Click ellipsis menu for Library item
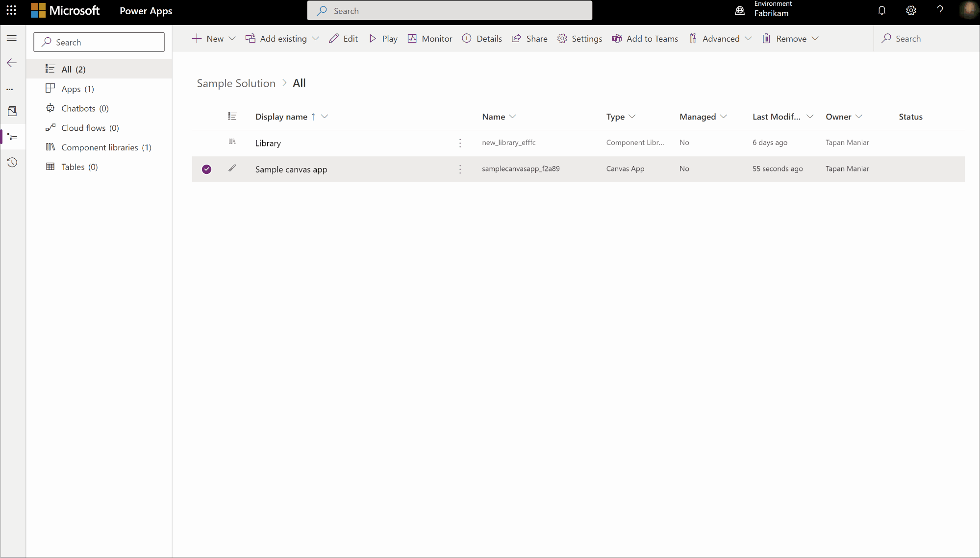This screenshot has width=980, height=558. click(x=460, y=143)
